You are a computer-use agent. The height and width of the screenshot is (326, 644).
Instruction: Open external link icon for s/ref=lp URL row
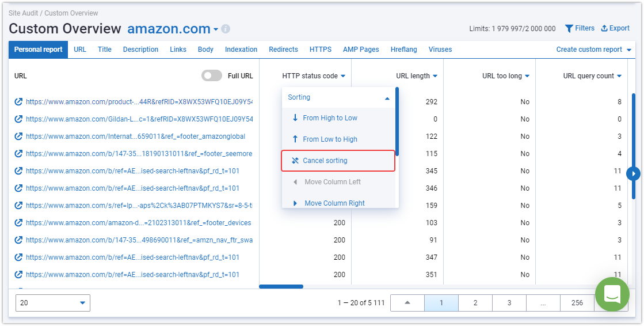[x=18, y=206]
